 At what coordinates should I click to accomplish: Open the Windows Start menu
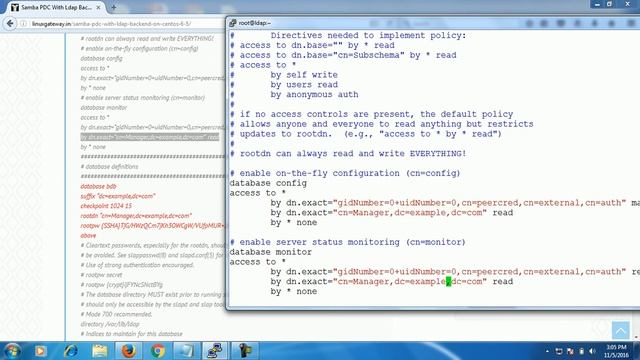(x=11, y=351)
